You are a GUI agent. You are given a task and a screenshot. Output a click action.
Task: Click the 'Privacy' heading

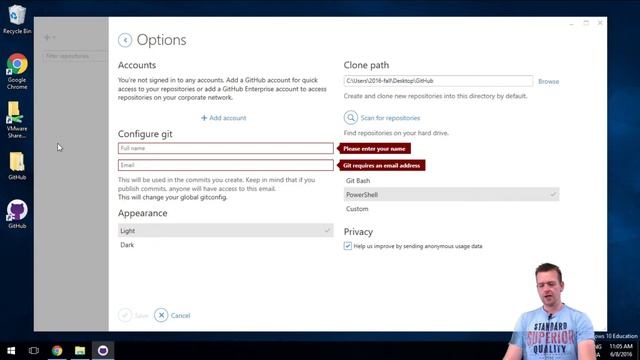[358, 231]
